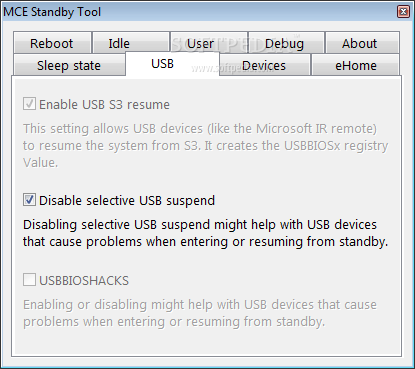This screenshot has width=415, height=369.
Task: Click the greyed Enable USB S3 resume checkbox
Action: tap(29, 104)
